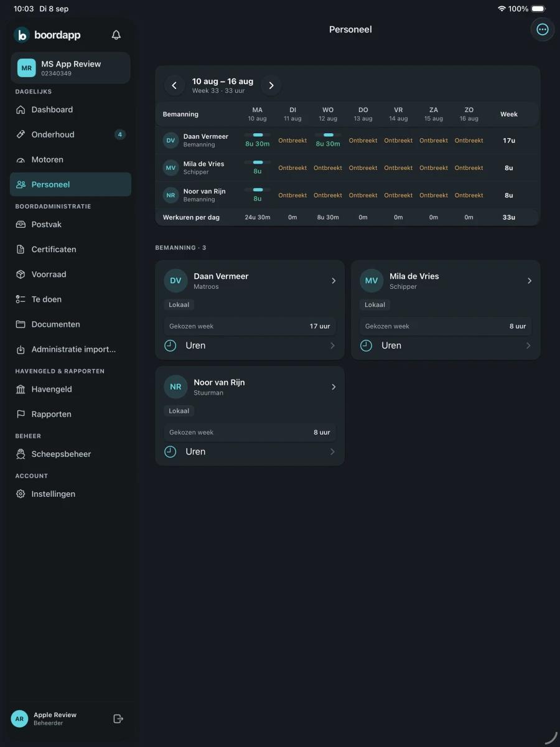Open Dashboard in the sidebar
The width and height of the screenshot is (560, 747).
pyautogui.click(x=70, y=110)
